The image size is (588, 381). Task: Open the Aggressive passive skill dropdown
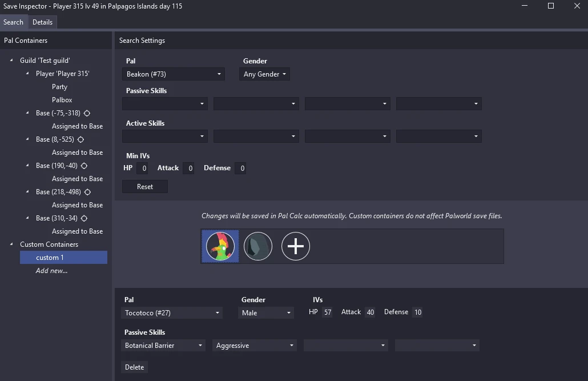click(x=254, y=346)
